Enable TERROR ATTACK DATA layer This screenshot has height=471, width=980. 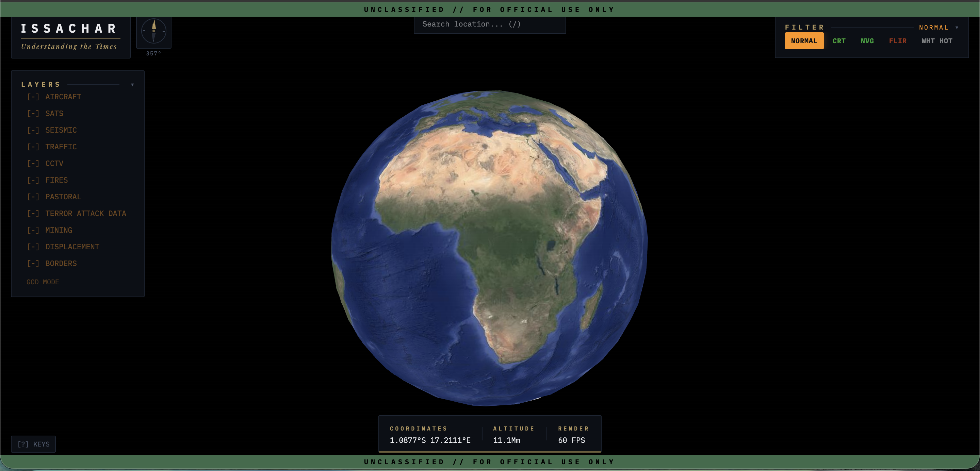(x=77, y=214)
